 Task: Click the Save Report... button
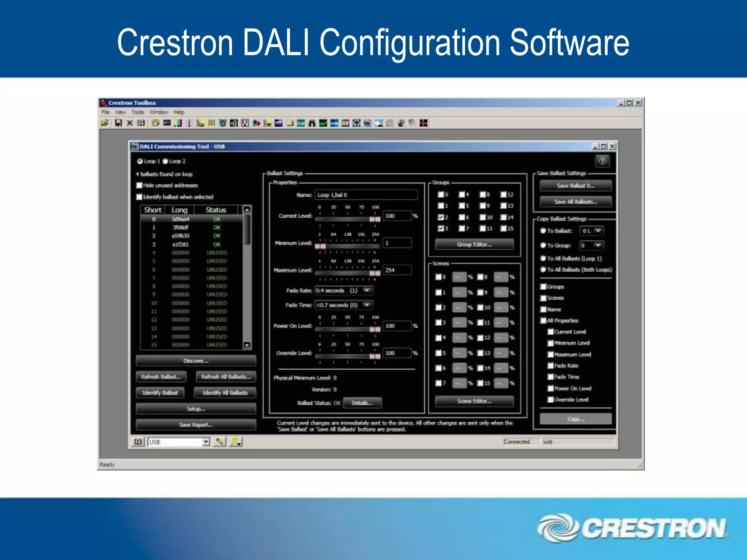[x=196, y=425]
